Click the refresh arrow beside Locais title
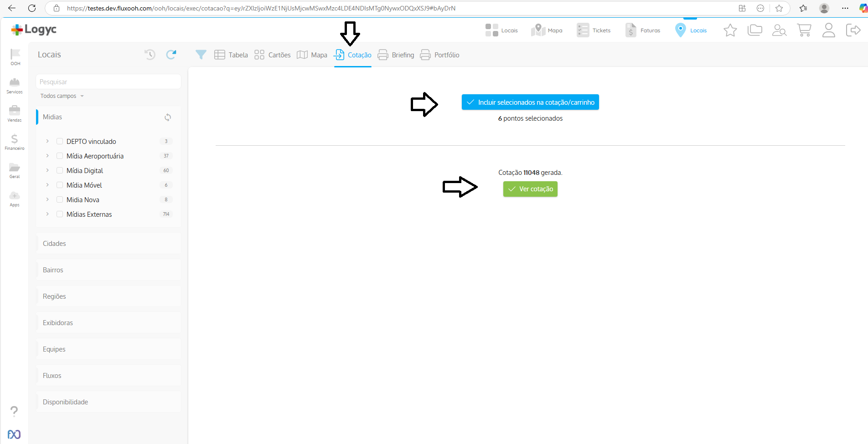The width and height of the screenshot is (868, 444). tap(171, 55)
